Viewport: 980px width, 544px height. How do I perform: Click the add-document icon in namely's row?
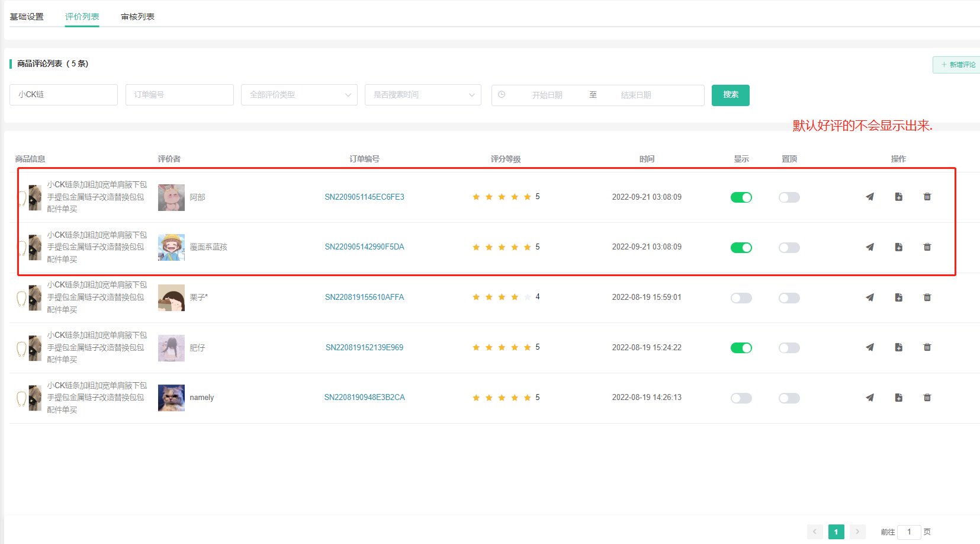click(x=898, y=398)
